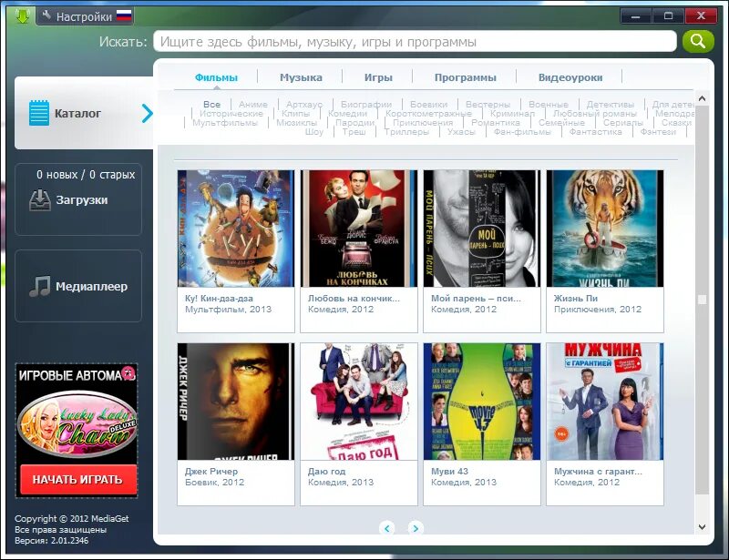Close the Игровые автоматы ad banner

(x=128, y=372)
